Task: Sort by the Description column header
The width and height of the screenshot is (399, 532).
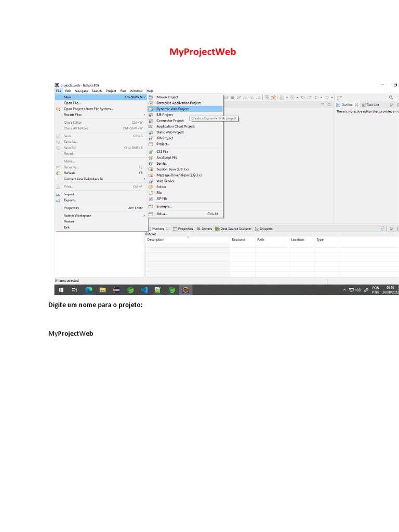Action: pos(188,240)
